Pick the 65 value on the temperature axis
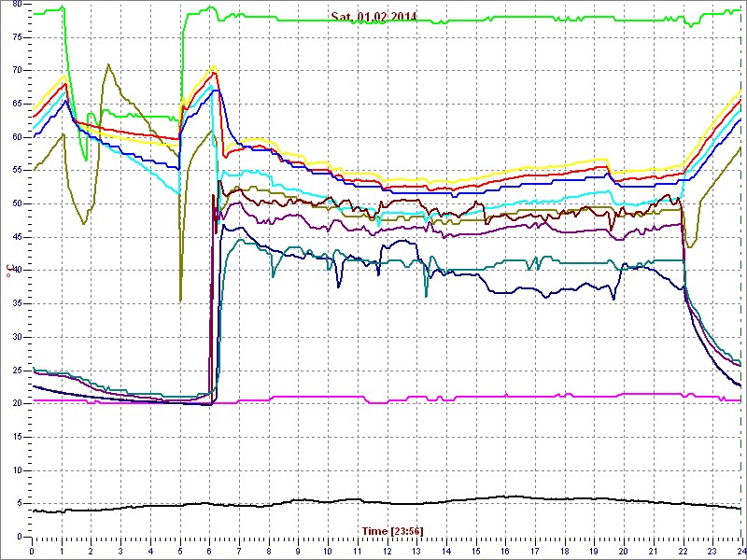This screenshot has width=747, height=560. [x=15, y=105]
